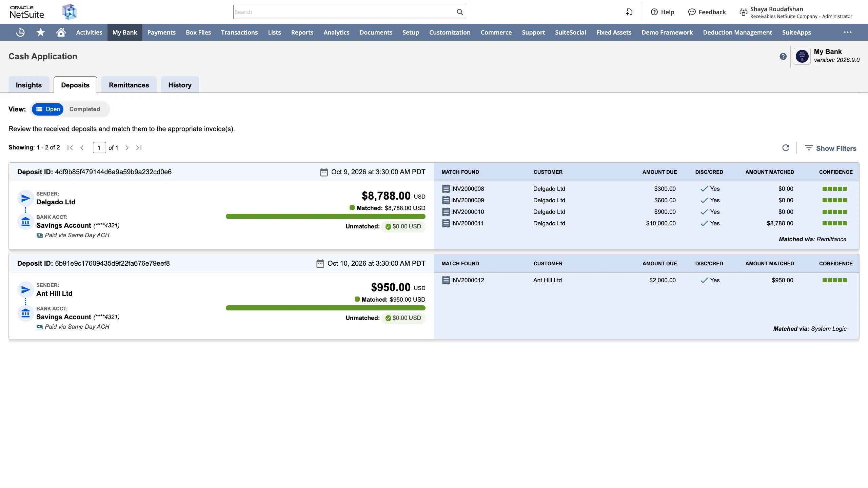Click the Help link

point(663,12)
